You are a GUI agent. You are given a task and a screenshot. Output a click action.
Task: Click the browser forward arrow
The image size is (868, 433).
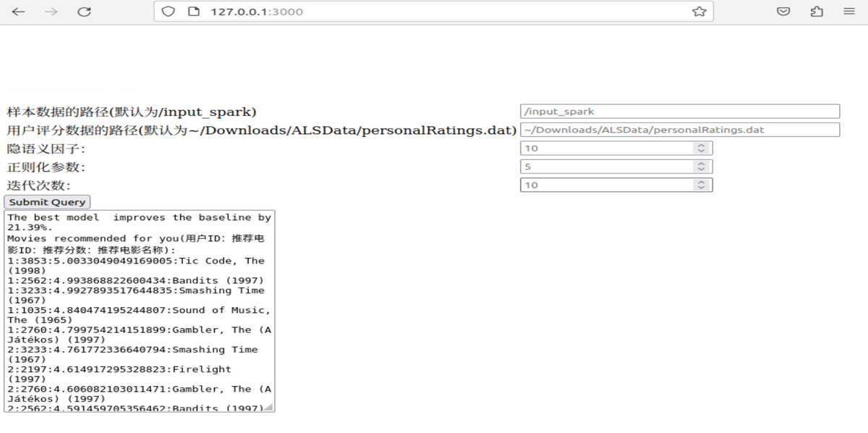[x=51, y=12]
